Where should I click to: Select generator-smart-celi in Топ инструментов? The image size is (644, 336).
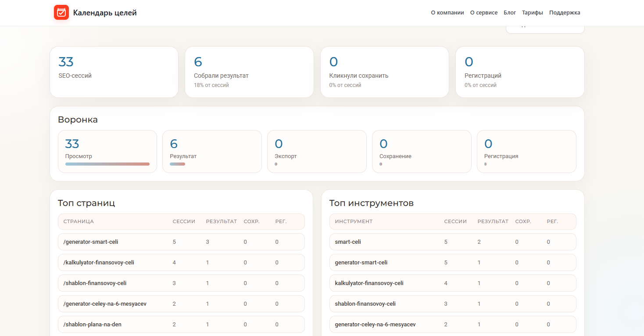453,263
